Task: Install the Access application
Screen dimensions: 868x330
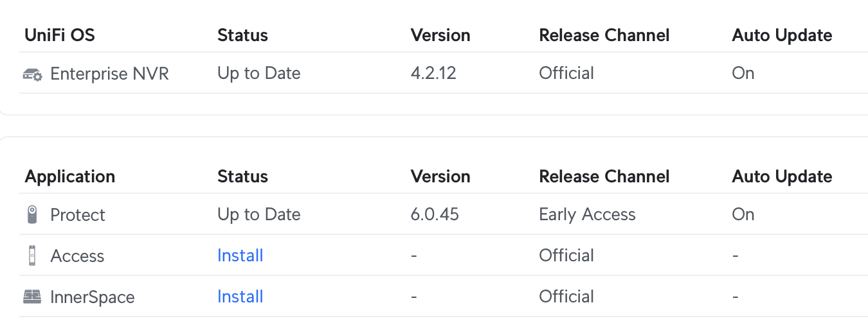Action: [x=240, y=256]
